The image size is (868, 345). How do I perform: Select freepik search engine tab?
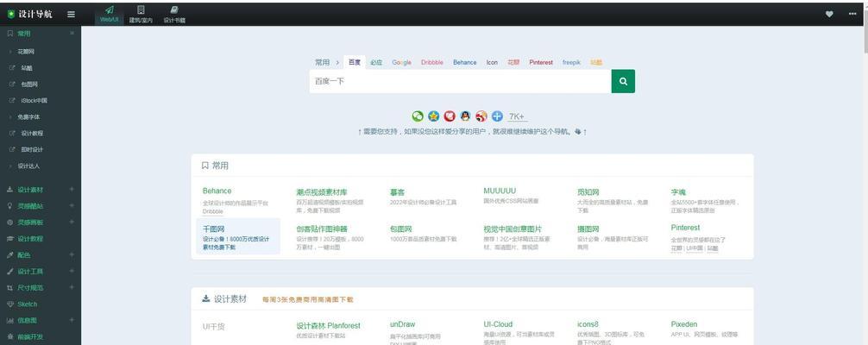click(x=571, y=63)
